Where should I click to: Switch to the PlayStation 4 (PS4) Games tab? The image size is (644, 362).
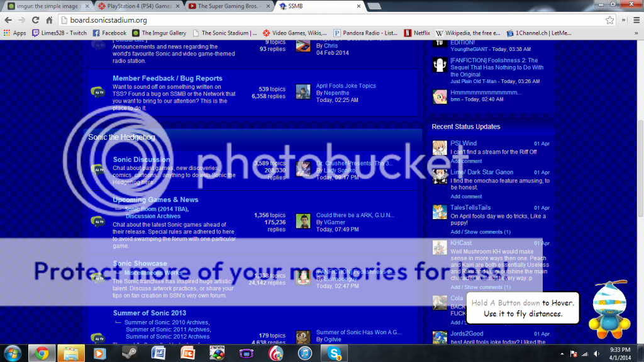point(140,6)
